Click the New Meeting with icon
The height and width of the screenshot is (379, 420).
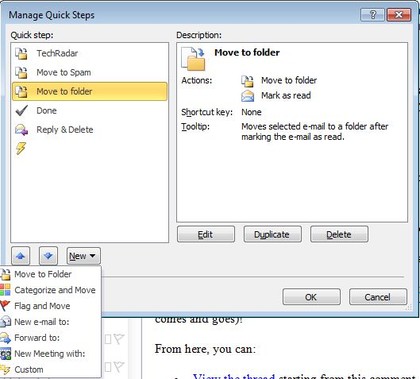(5, 354)
